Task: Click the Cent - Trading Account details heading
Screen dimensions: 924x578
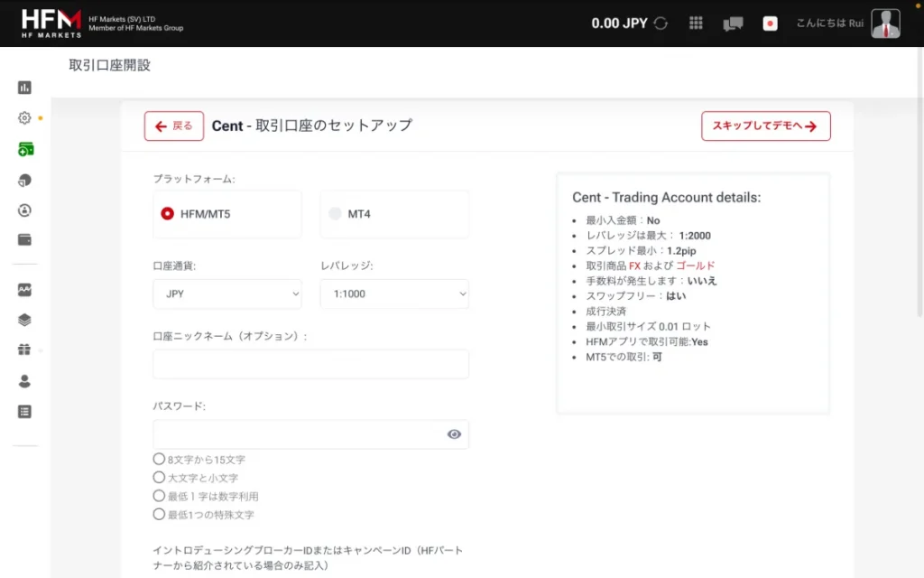Action: point(667,198)
